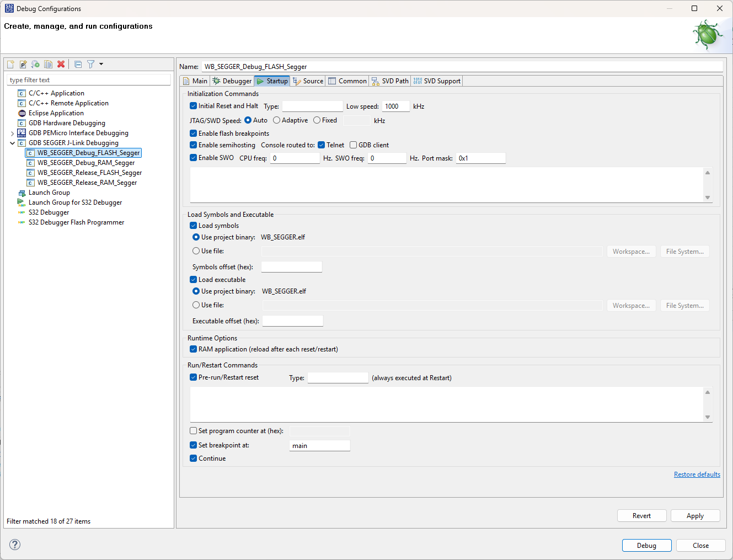733x560 pixels.
Task: Switch to the Debugger tab
Action: (232, 81)
